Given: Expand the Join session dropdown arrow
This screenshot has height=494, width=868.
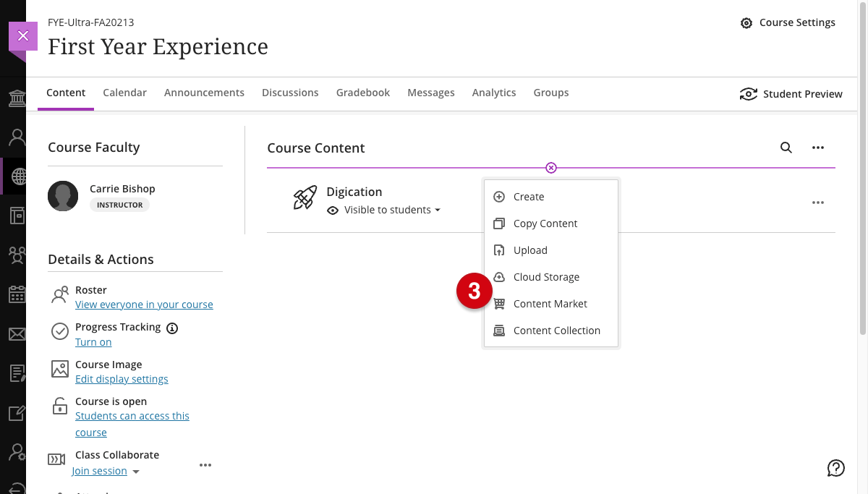Looking at the screenshot, I should coord(136,472).
